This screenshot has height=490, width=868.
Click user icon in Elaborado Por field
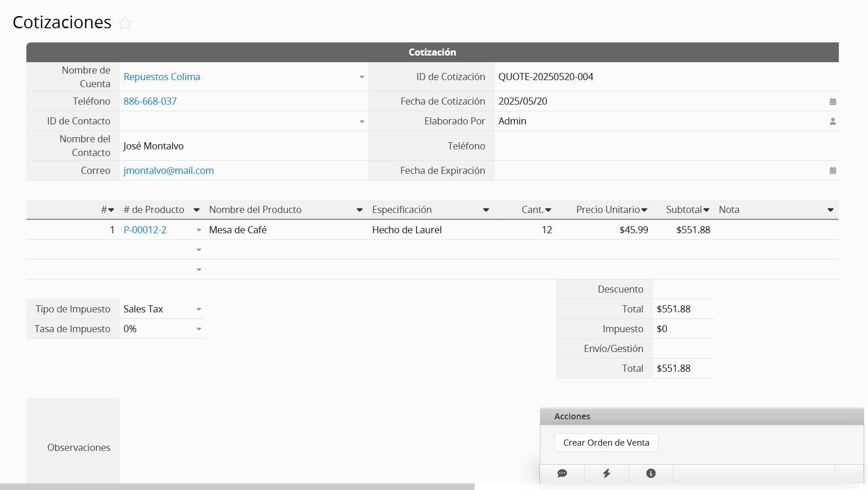(833, 122)
